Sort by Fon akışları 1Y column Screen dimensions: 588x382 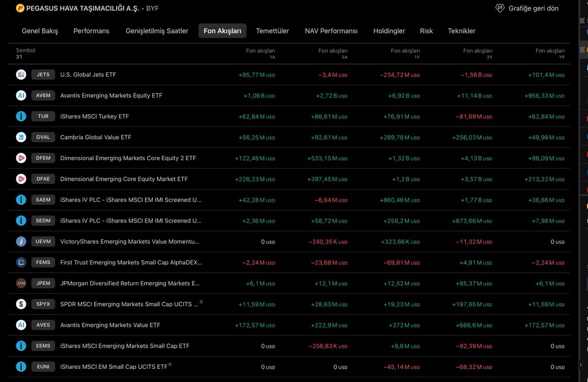click(x=405, y=53)
